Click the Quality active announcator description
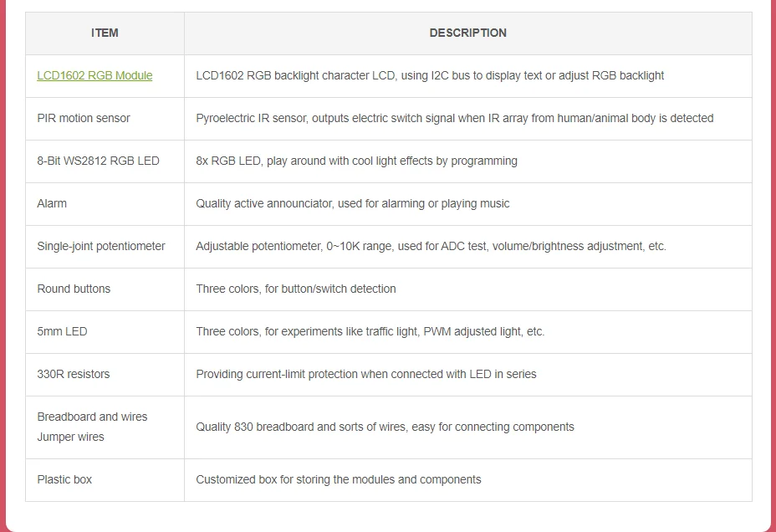This screenshot has width=776, height=532. click(x=352, y=203)
